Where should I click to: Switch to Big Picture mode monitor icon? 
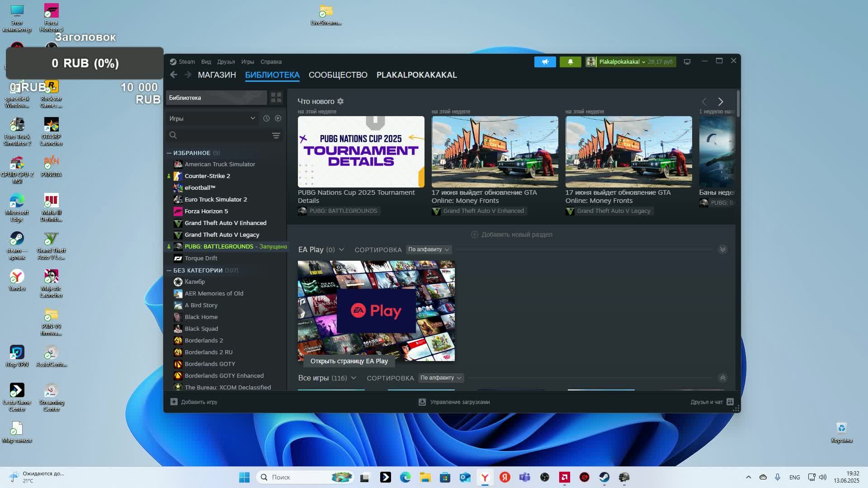pos(687,62)
